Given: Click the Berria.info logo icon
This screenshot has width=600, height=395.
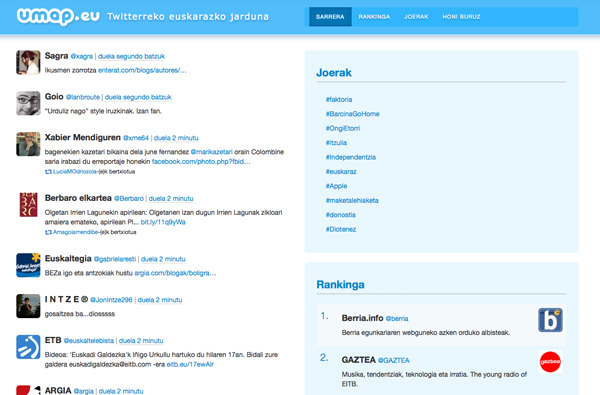Looking at the screenshot, I should tap(550, 320).
